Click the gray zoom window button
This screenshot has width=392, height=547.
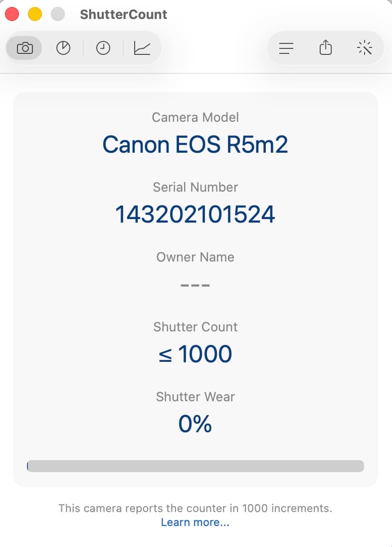[x=58, y=14]
